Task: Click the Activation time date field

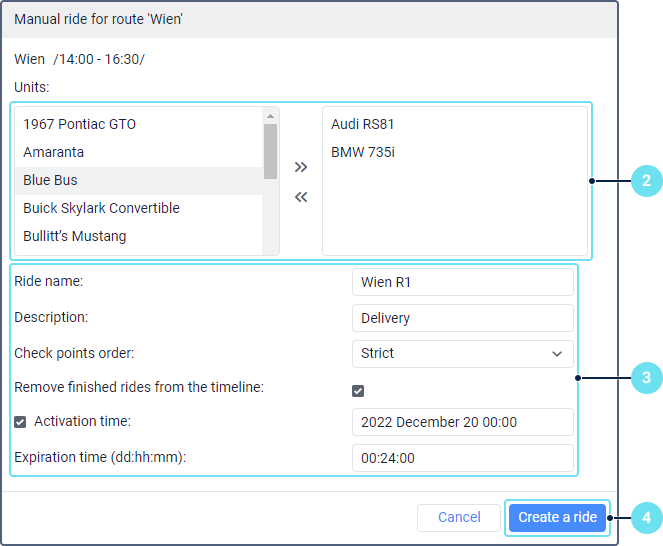Action: (463, 422)
